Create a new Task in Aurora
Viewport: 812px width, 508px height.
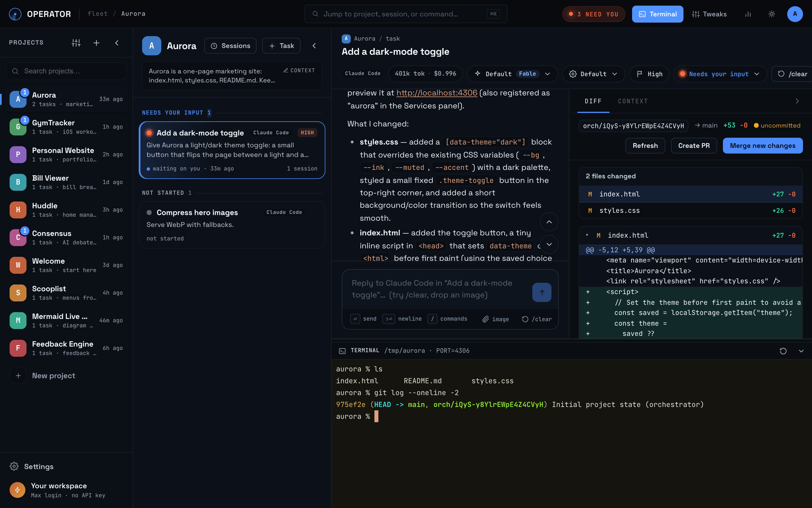[x=281, y=46]
